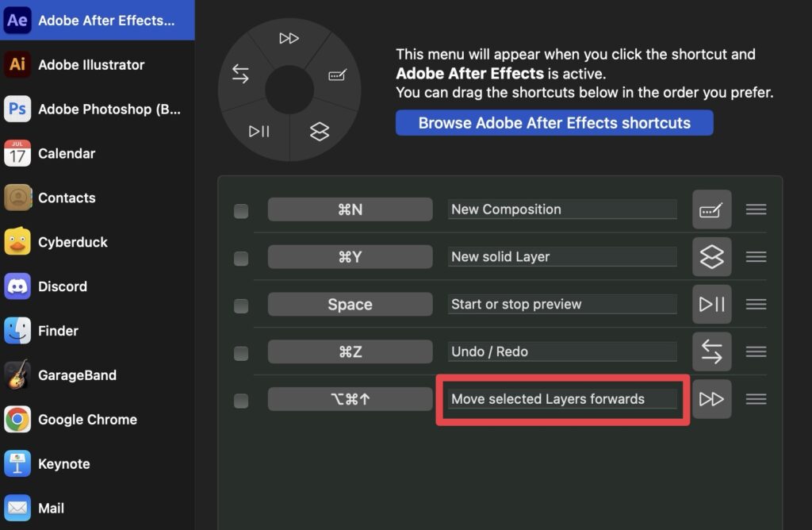
Task: Click the ⌘Z shortcut key field
Action: coord(350,351)
